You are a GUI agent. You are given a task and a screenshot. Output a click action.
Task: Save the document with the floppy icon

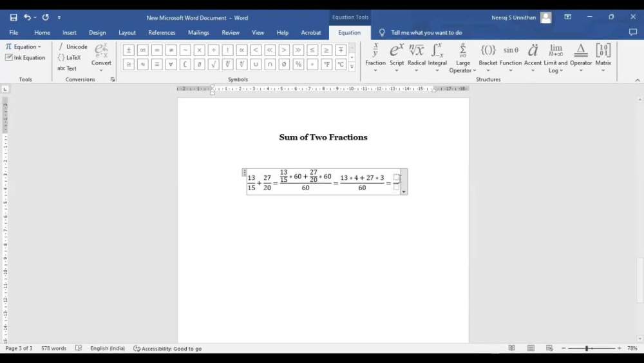click(x=14, y=17)
